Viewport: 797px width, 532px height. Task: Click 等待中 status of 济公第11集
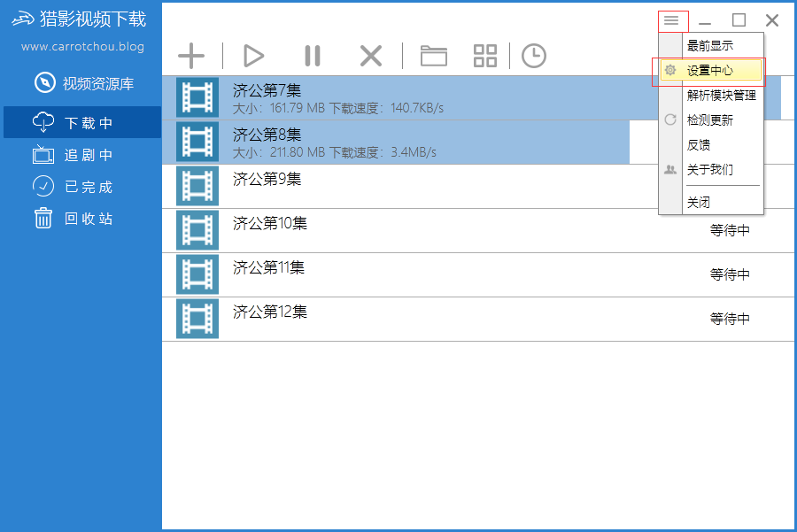pyautogui.click(x=730, y=275)
